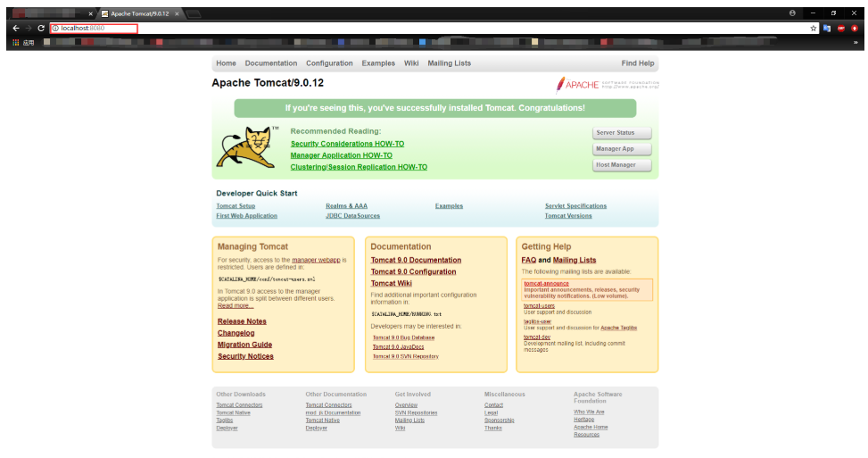The image size is (868, 458).
Task: Open the apps grid in bookmarks bar
Action: pyautogui.click(x=16, y=42)
